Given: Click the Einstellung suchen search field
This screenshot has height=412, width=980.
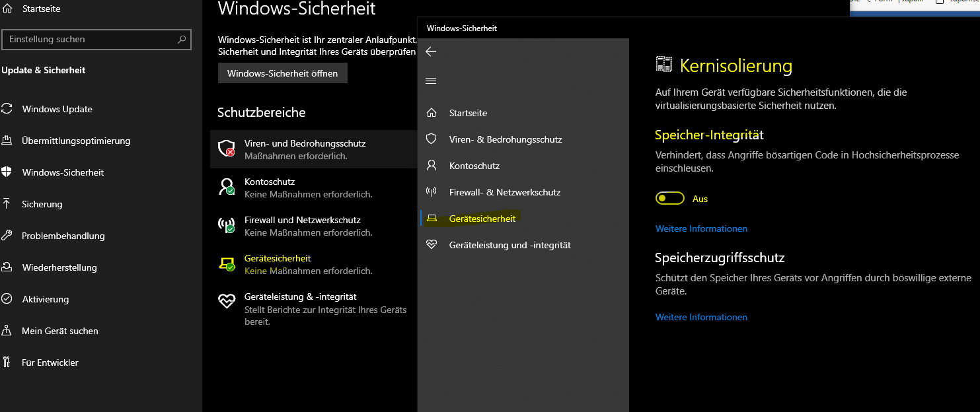Looking at the screenshot, I should coord(89,40).
